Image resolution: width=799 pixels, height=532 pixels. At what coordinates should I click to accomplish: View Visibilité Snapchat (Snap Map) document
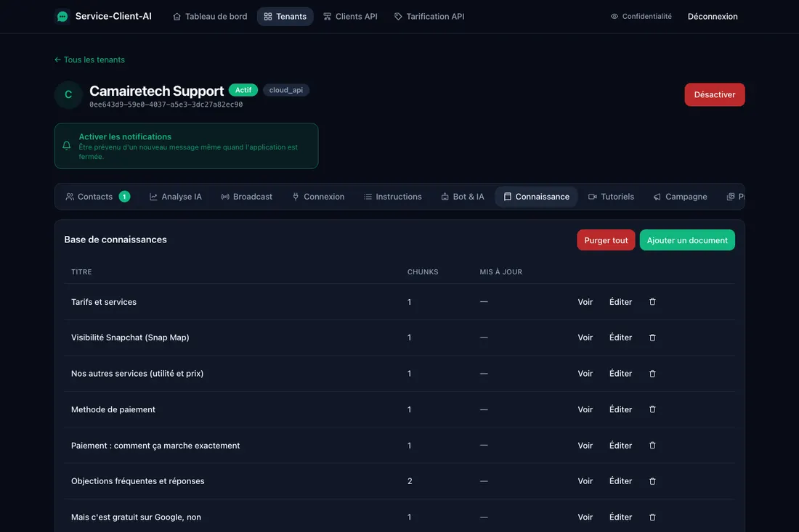coord(585,337)
